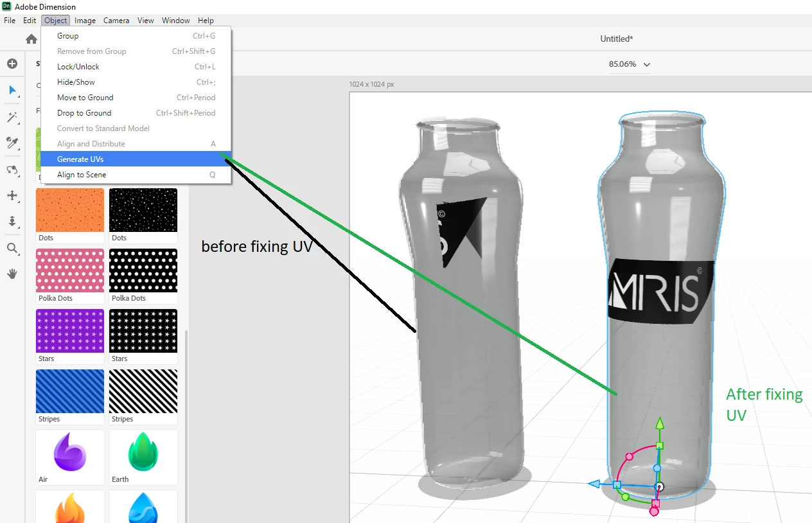The height and width of the screenshot is (523, 812).
Task: Open the Camera menu
Action: pyautogui.click(x=116, y=21)
